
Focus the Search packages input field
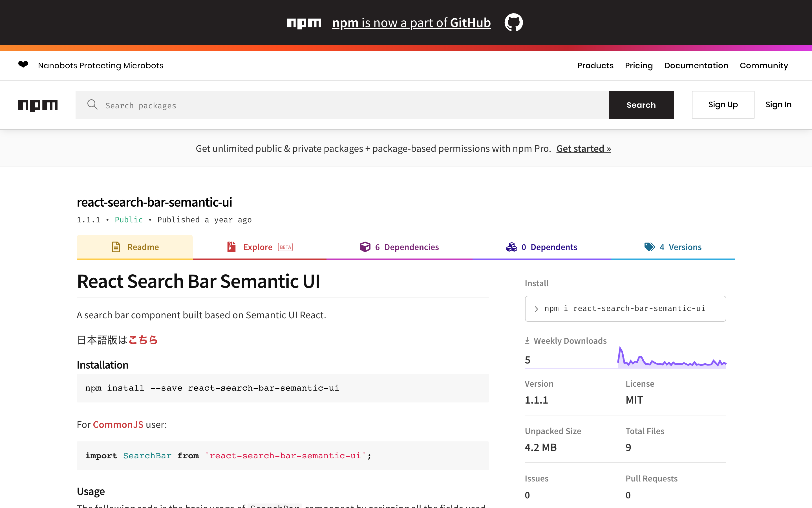pyautogui.click(x=342, y=105)
